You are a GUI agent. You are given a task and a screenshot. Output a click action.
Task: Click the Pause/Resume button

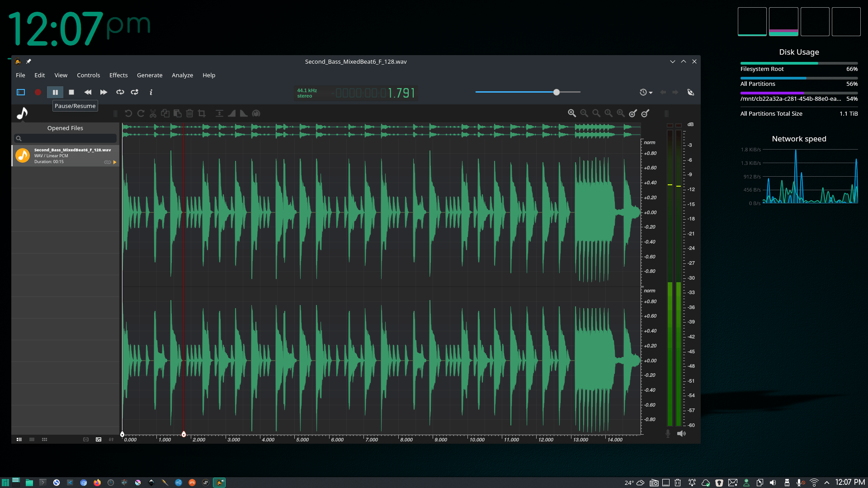point(55,92)
